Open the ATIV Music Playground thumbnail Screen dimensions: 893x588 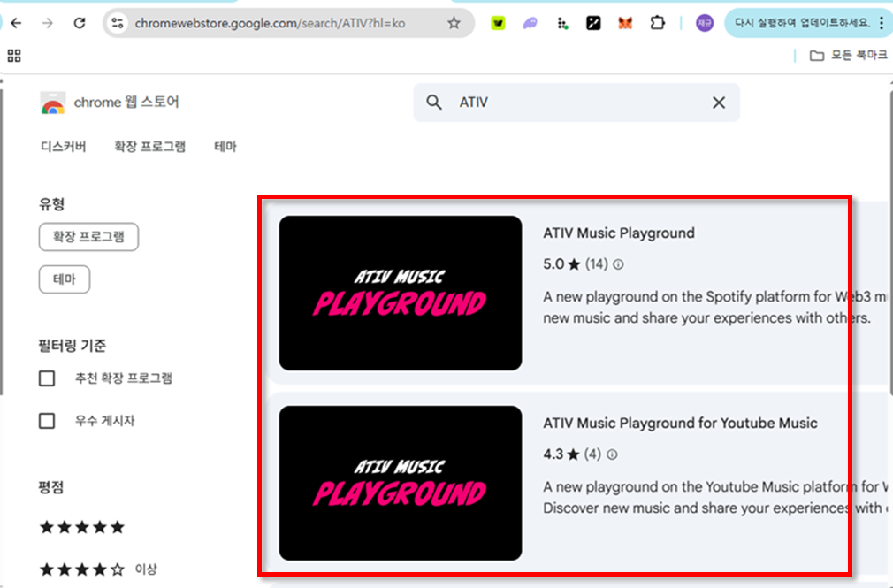pos(401,293)
